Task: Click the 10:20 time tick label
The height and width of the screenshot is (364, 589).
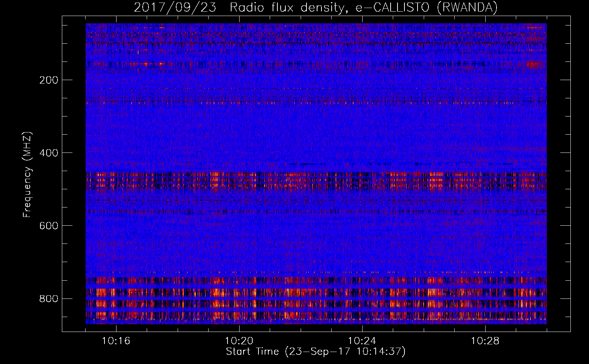Action: [x=239, y=341]
